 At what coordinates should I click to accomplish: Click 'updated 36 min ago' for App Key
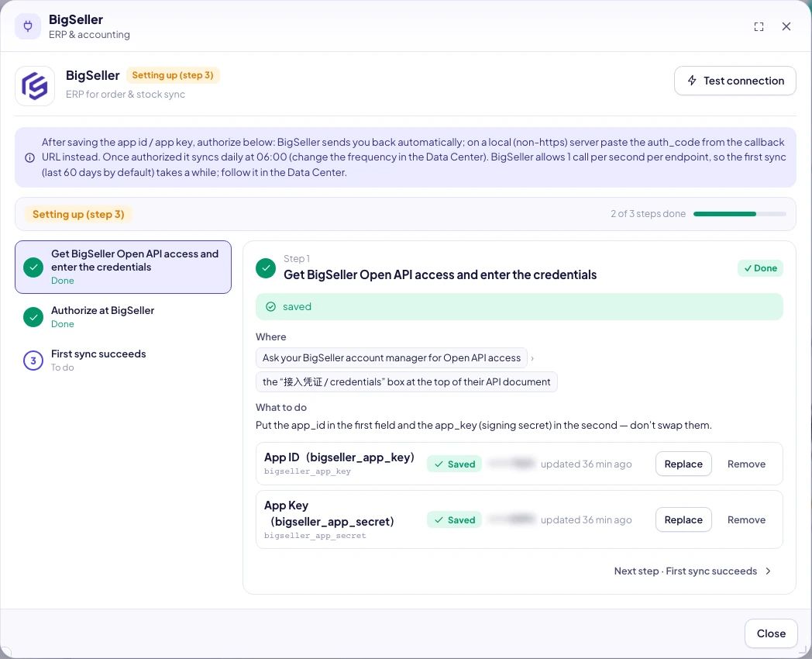point(587,519)
